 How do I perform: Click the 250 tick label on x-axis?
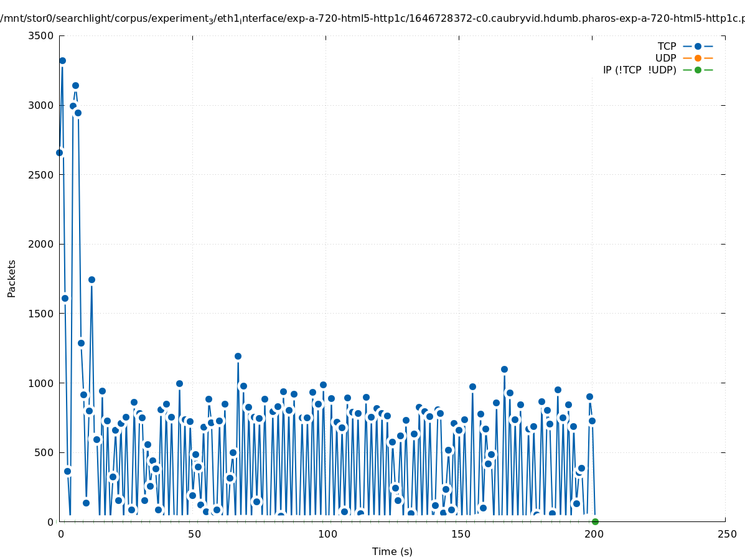point(726,534)
